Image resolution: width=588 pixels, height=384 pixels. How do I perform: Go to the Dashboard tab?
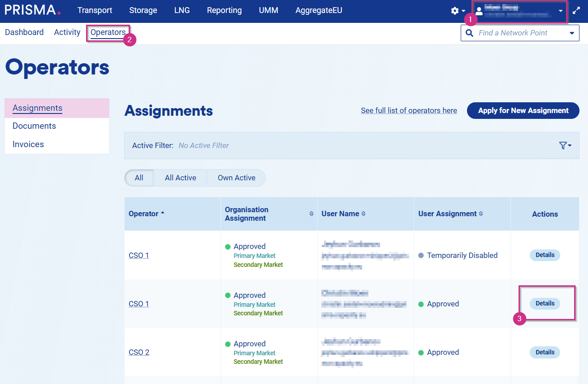[x=24, y=32]
